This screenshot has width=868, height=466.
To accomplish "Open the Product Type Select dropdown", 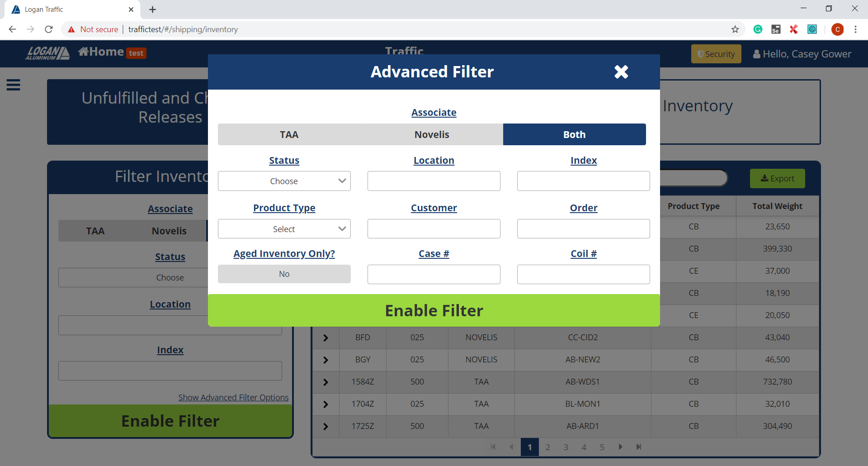I will point(284,229).
